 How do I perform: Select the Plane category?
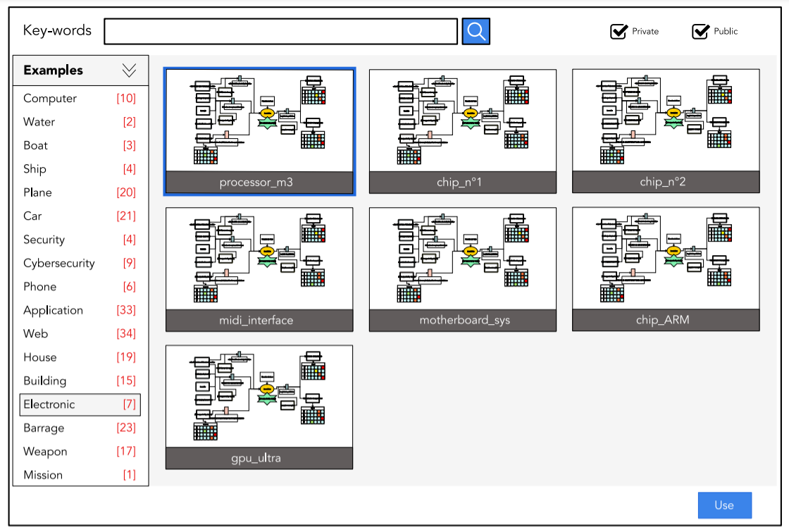tap(80, 192)
